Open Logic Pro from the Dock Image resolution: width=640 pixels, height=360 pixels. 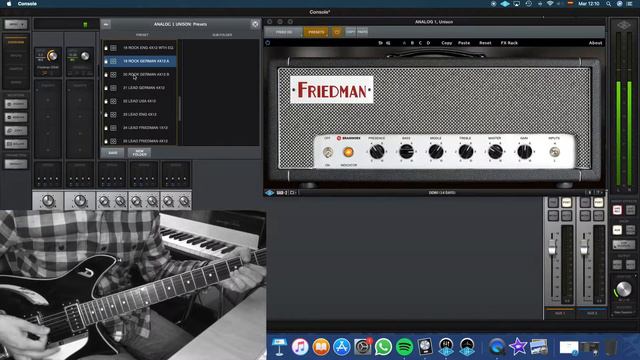pos(425,347)
